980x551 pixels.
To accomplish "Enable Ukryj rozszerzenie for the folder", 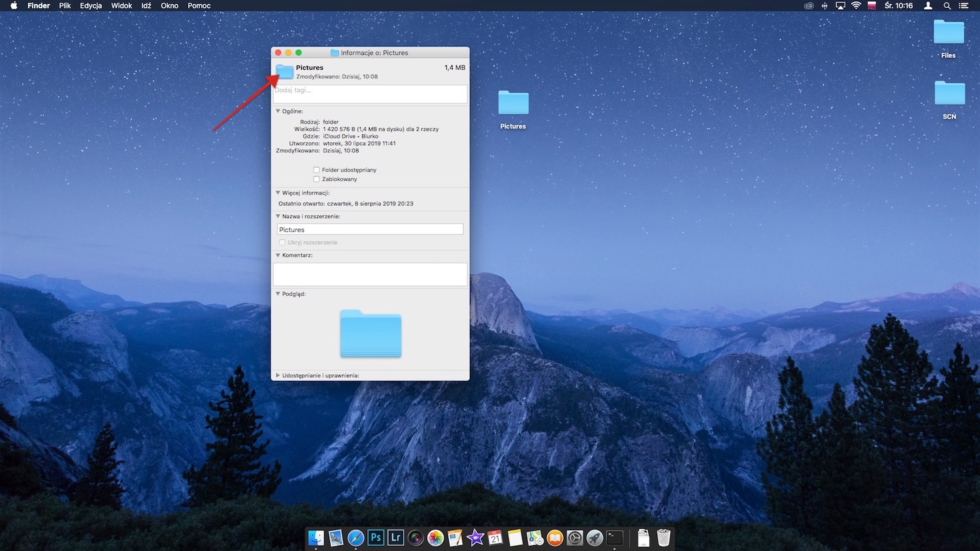I will tap(282, 242).
